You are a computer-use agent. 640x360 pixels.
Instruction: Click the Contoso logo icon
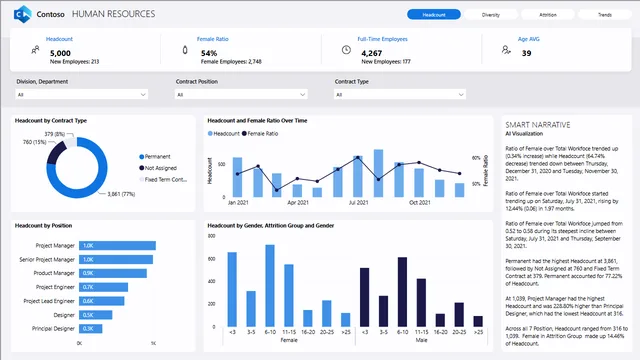(x=22, y=14)
